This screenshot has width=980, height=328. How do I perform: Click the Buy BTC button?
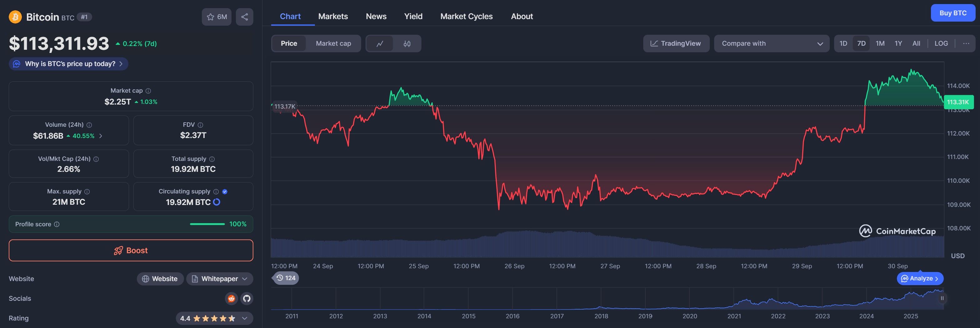tap(953, 13)
